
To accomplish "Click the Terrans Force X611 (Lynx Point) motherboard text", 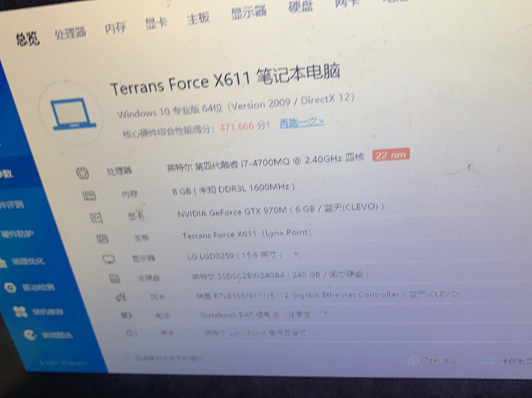I will point(247,234).
